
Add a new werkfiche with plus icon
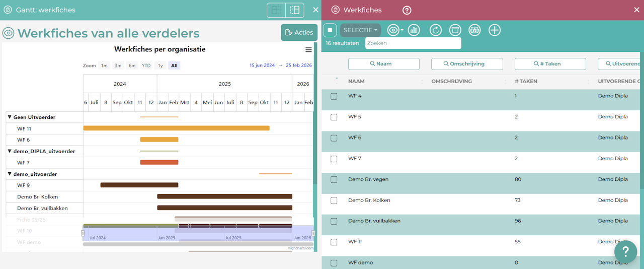[495, 30]
